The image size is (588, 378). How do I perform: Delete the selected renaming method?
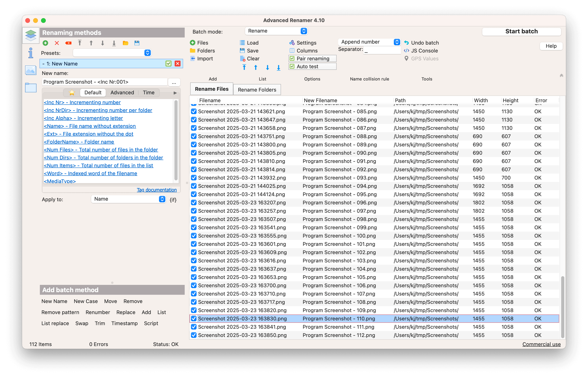click(x=57, y=43)
